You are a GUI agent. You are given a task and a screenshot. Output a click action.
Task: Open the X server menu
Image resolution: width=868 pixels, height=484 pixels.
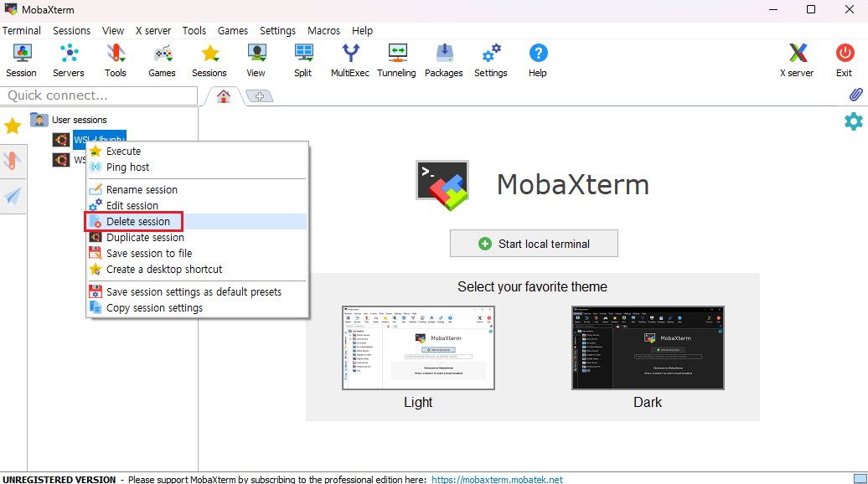click(153, 30)
